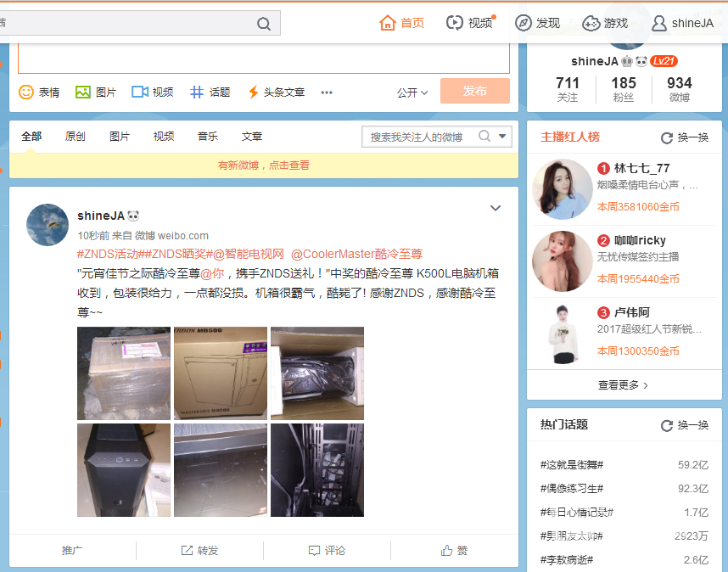This screenshot has height=572, width=728.
Task: Open the @智能电视网 mention link
Action: [x=249, y=254]
